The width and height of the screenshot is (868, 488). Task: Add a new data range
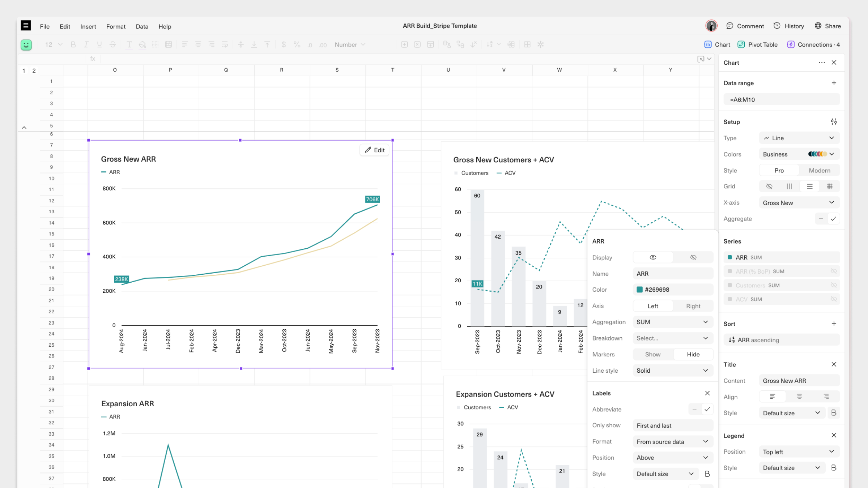[834, 83]
